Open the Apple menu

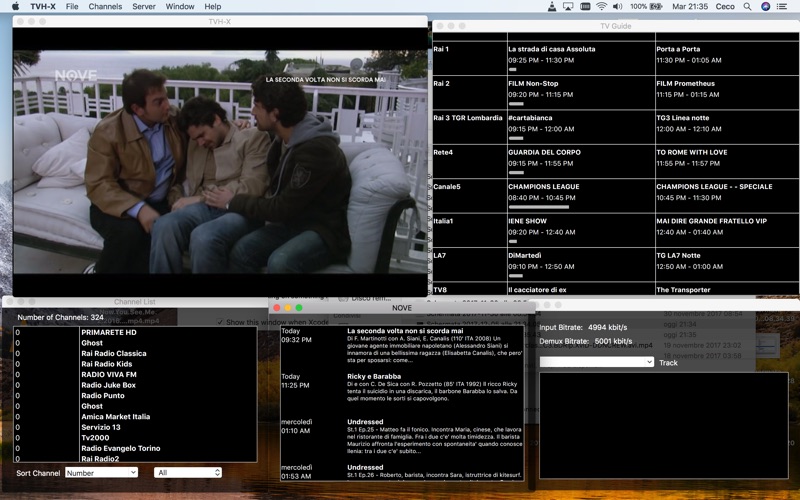pyautogui.click(x=15, y=6)
